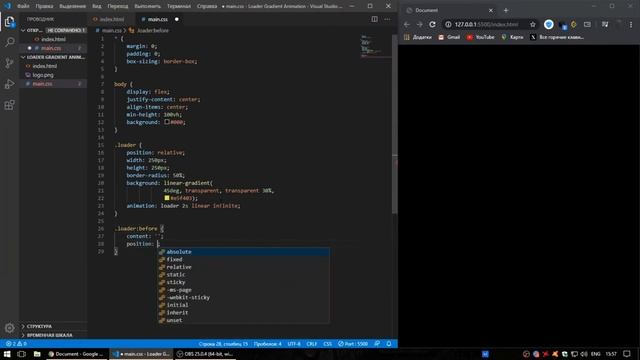Open logo.png in the file tree

pyautogui.click(x=43, y=75)
